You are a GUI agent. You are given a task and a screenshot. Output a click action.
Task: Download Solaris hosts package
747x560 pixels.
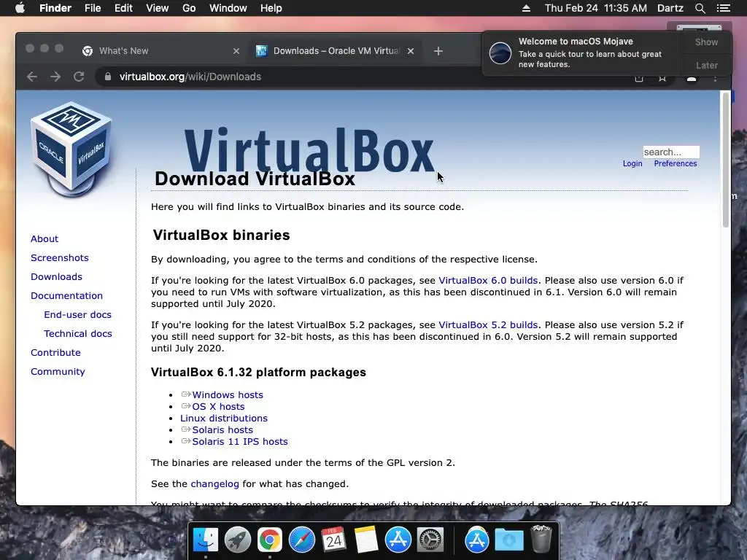click(x=222, y=430)
